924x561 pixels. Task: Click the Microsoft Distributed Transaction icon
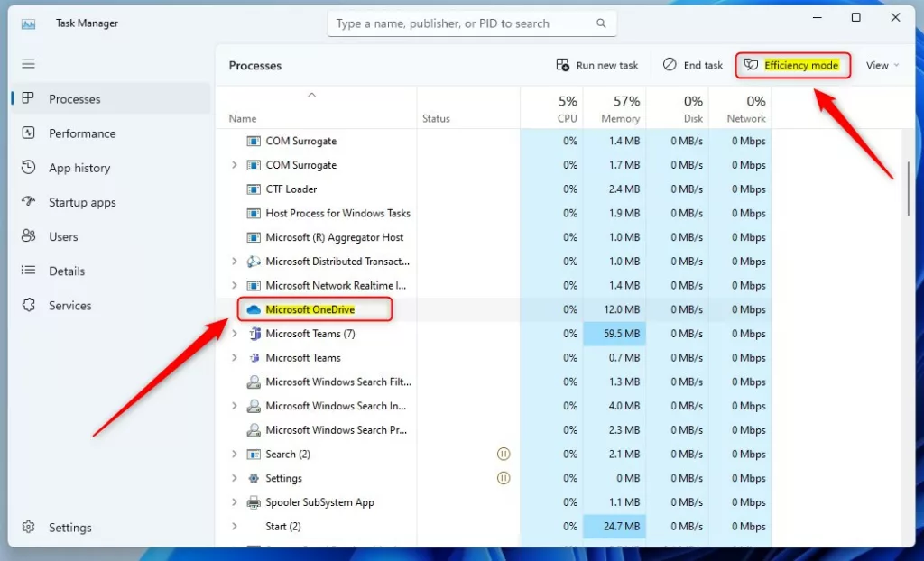pos(254,261)
